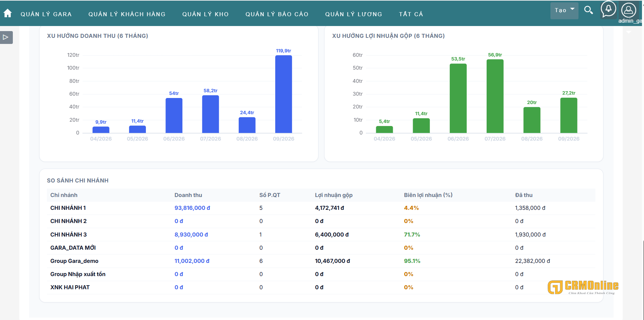
Task: Select the CHI NHÁNH 3 branch name
Action: tap(69, 235)
